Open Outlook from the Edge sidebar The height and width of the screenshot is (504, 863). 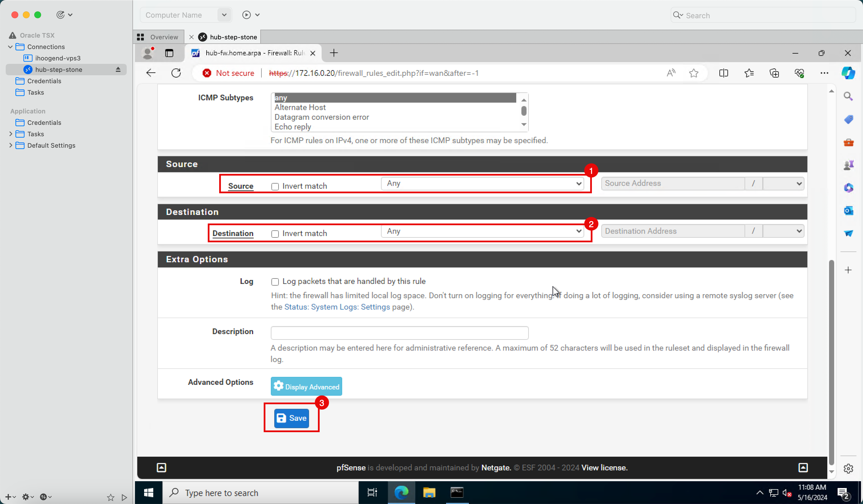[x=848, y=210]
